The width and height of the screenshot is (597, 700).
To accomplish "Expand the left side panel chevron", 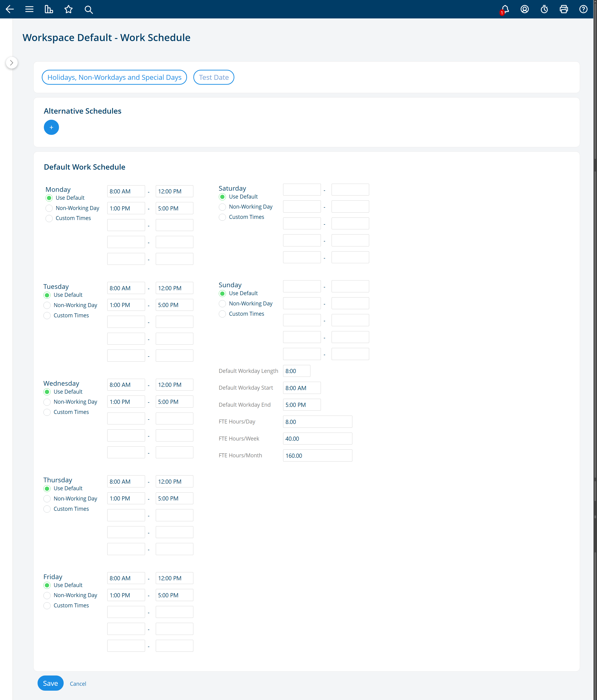I will [12, 63].
